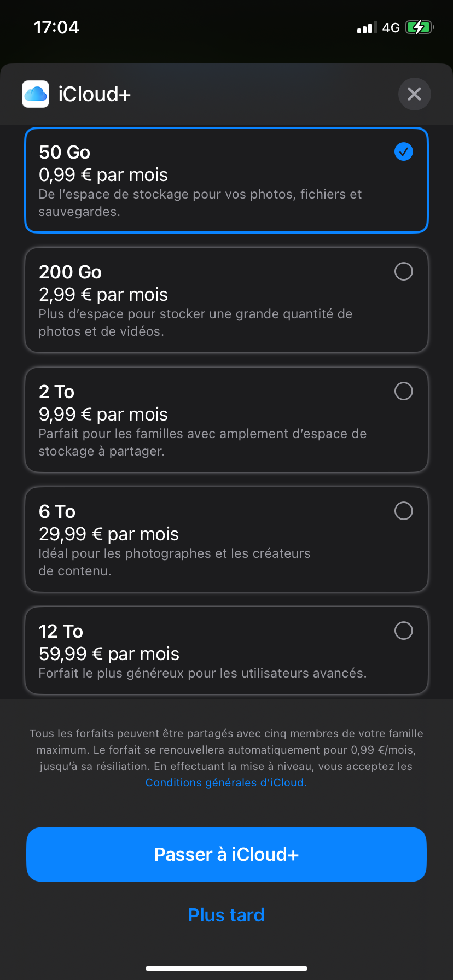Select the 200 Go radio button

click(x=404, y=271)
